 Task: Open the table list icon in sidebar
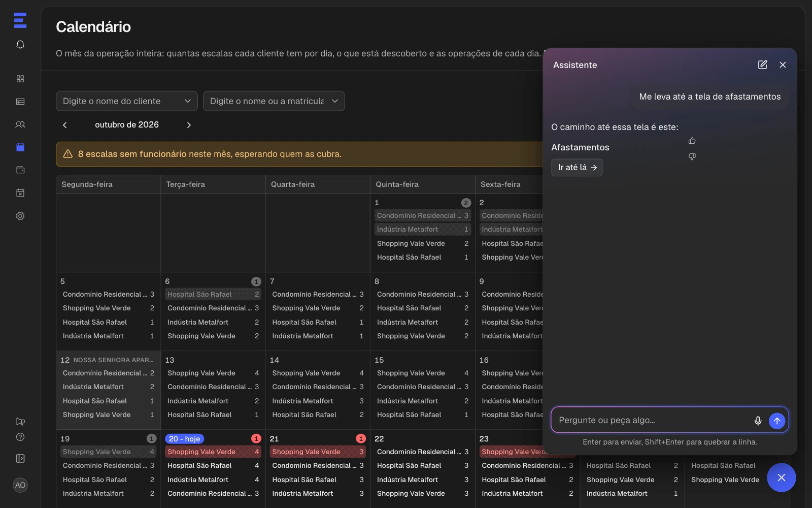tap(20, 102)
